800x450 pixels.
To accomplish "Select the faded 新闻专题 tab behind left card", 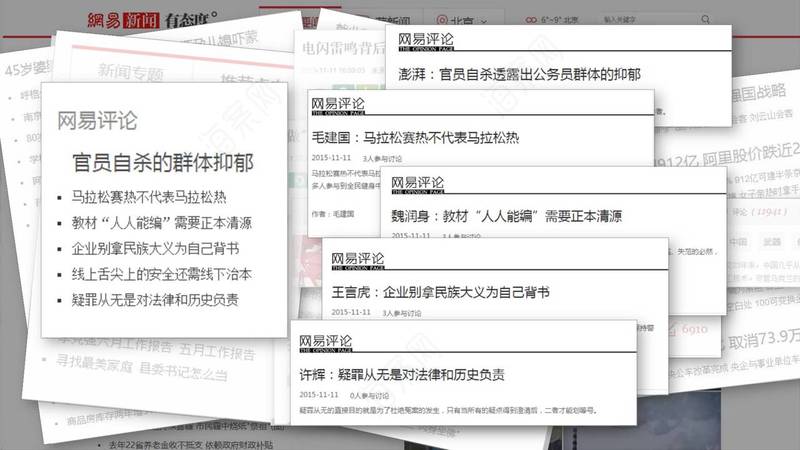I will coord(131,72).
